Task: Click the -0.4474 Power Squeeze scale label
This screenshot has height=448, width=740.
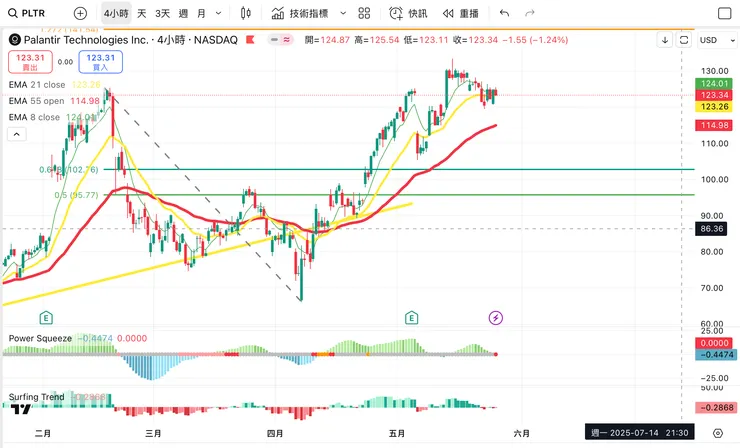Action: pyautogui.click(x=715, y=355)
